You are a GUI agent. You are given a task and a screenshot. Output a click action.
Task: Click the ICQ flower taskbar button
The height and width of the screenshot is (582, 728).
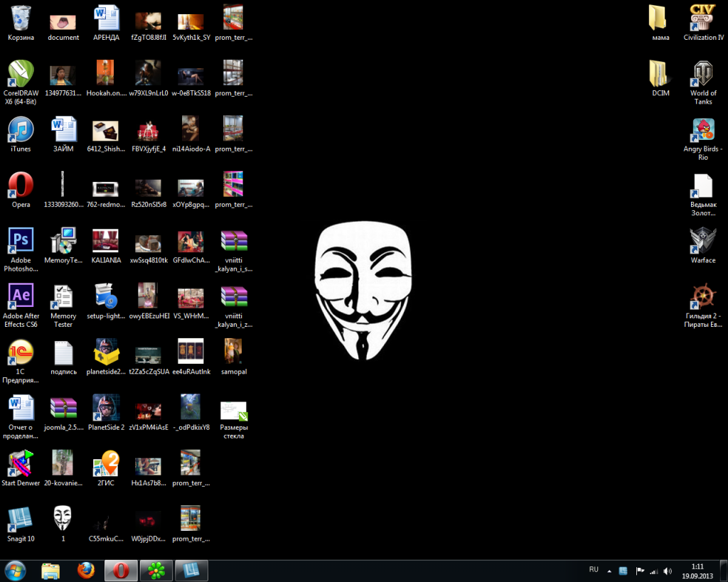[156, 570]
